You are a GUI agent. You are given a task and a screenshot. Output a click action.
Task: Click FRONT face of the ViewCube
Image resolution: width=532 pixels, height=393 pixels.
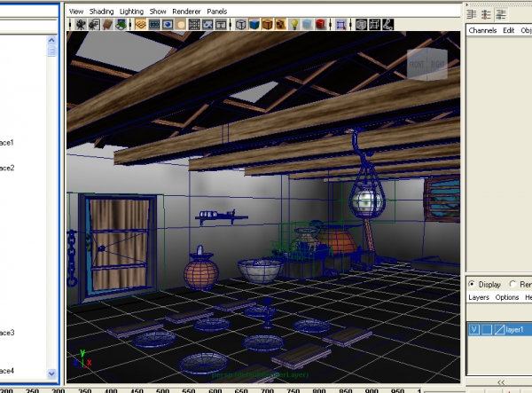point(417,65)
